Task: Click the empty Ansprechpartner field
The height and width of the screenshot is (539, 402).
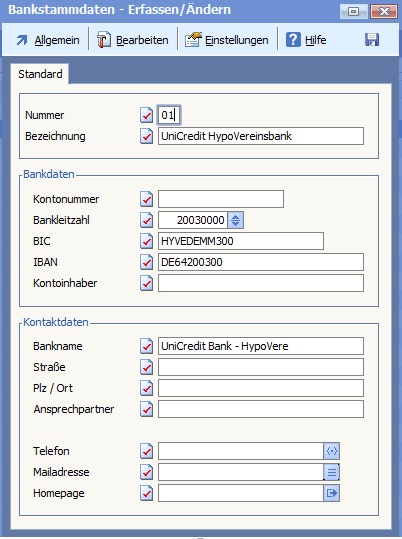Action: [261, 409]
